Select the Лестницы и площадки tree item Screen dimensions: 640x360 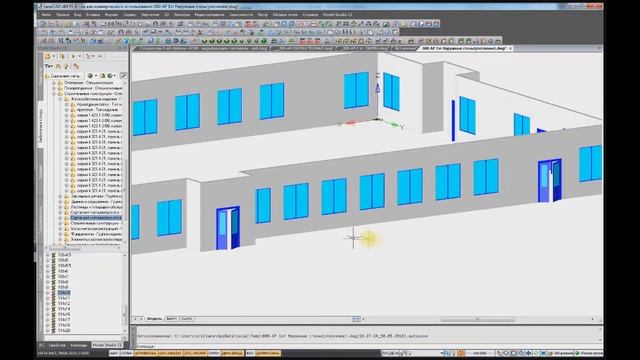pyautogui.click(x=96, y=207)
